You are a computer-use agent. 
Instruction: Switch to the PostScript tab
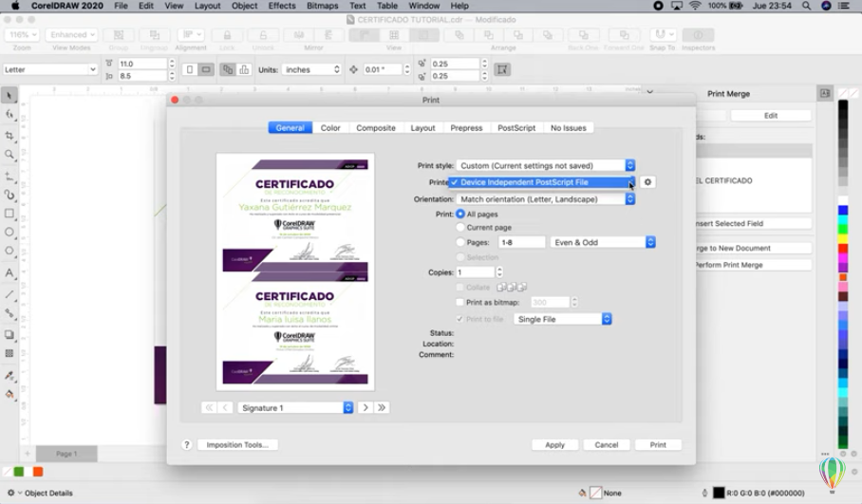point(516,128)
